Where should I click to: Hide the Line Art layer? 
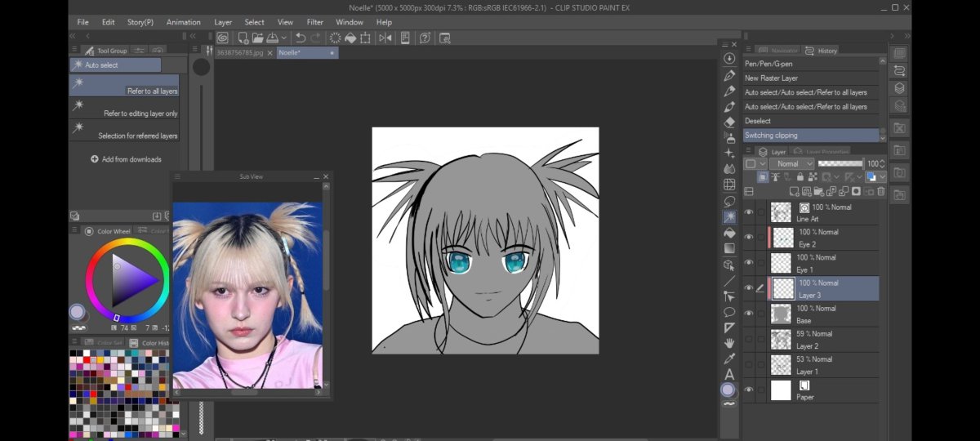coord(749,212)
